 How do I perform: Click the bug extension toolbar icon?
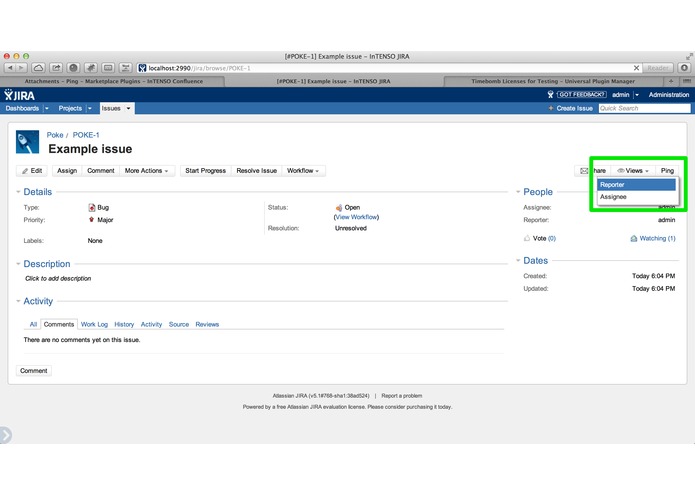pyautogui.click(x=91, y=68)
